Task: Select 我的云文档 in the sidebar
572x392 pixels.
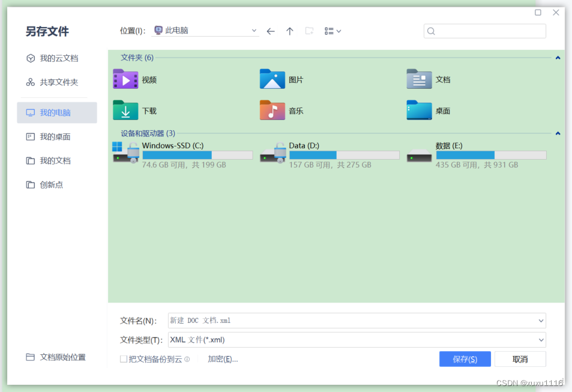Action: pos(57,58)
